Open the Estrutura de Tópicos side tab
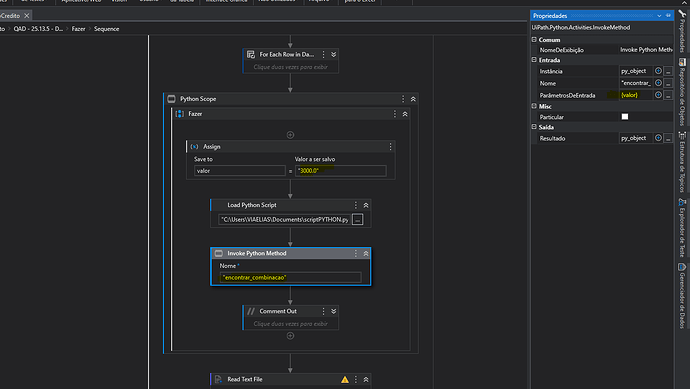 click(x=682, y=162)
